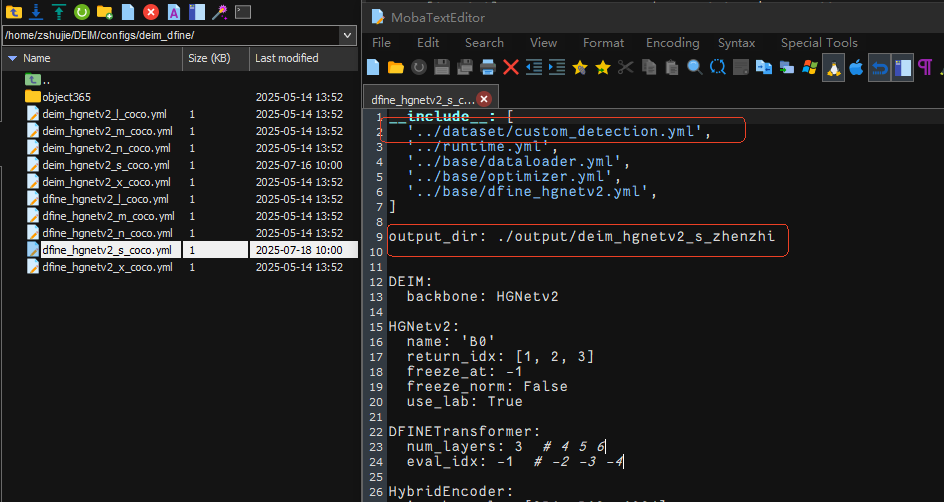Click the Save all documents icon
The width and height of the screenshot is (944, 502).
pyautogui.click(x=465, y=67)
